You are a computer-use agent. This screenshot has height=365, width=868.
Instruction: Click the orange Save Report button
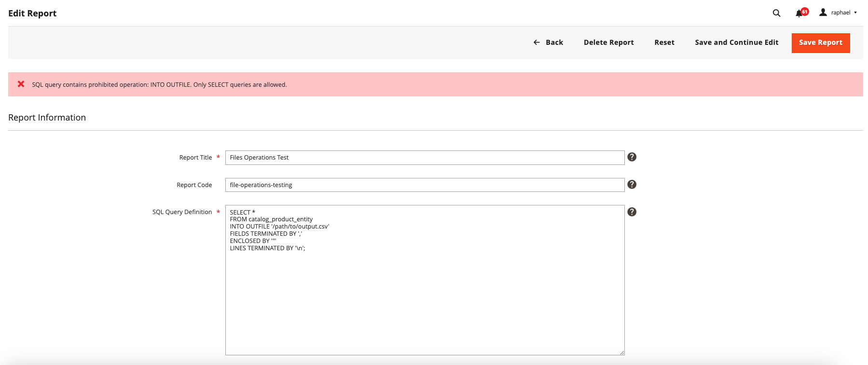click(x=821, y=43)
